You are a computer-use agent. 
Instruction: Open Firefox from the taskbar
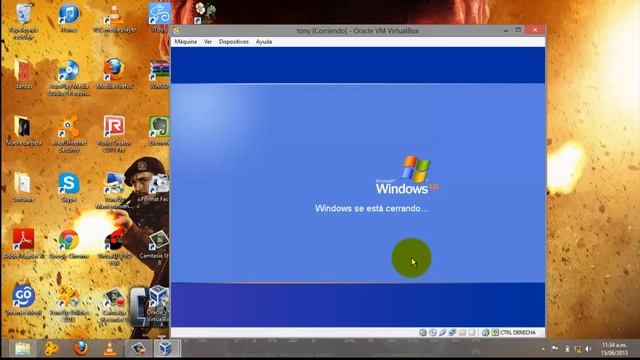(80, 349)
